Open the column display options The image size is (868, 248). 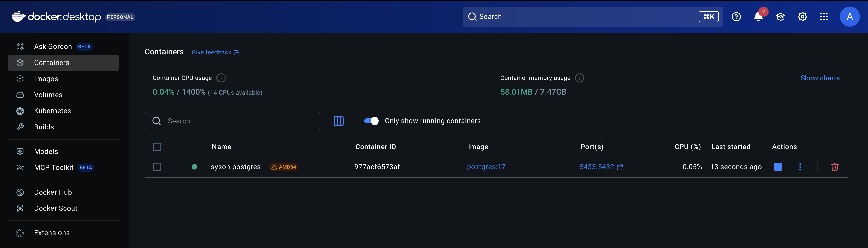338,121
